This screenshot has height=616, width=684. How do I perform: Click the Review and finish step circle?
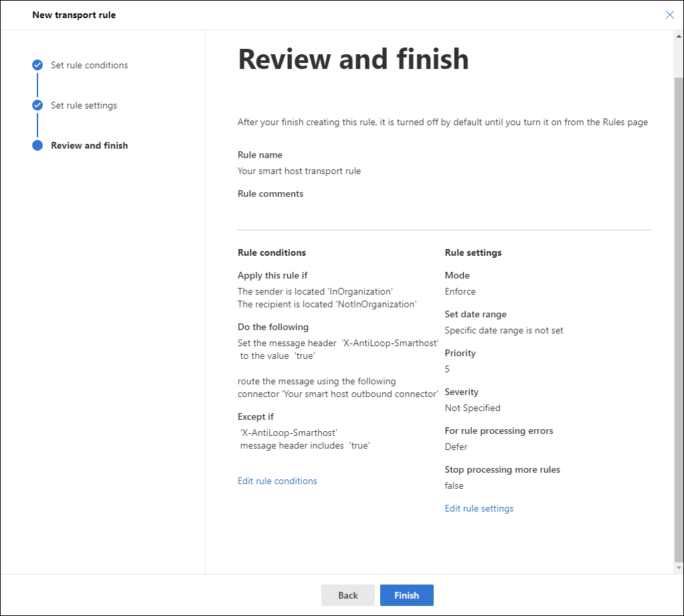37,145
